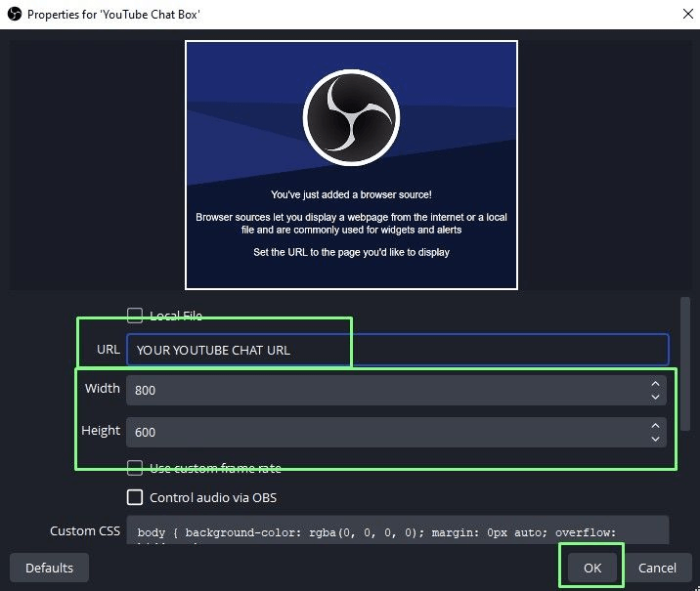Click the Height label
The image size is (700, 591).
(101, 431)
